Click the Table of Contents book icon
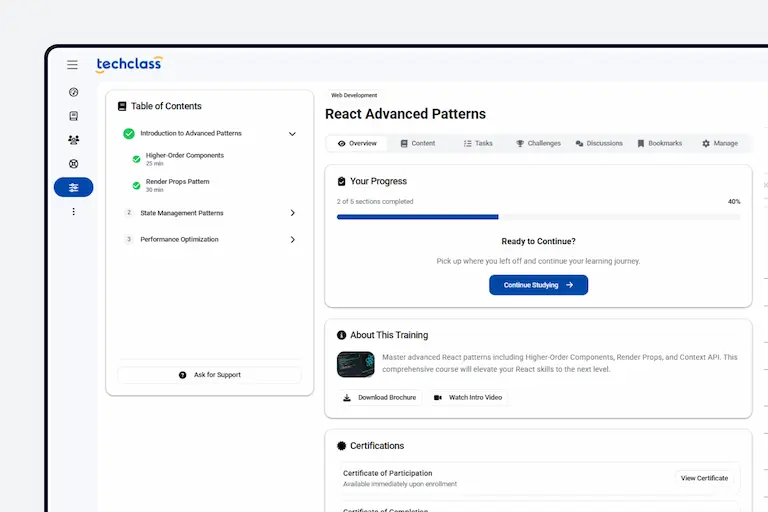Viewport: 768px width, 512px height. (x=122, y=106)
